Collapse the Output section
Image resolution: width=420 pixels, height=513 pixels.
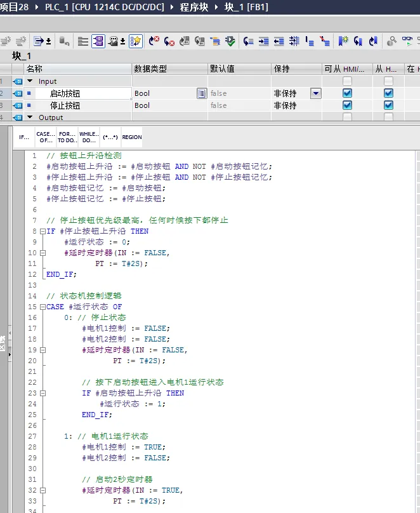30,117
